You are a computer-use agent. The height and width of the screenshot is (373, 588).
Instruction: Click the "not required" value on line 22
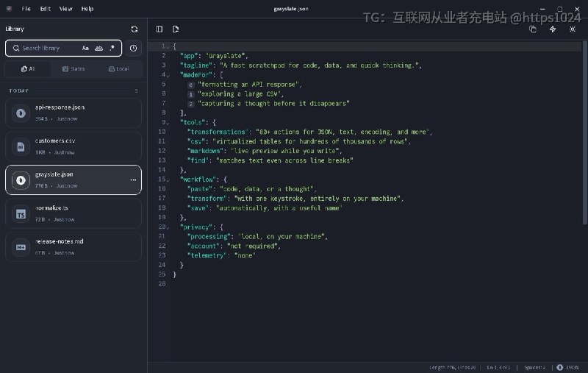tap(252, 246)
